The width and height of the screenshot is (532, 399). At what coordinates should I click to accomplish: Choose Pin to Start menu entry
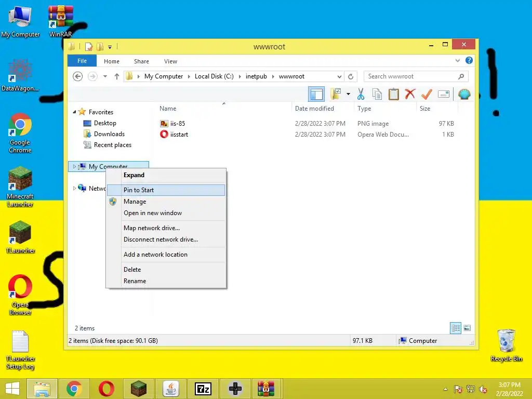(166, 190)
